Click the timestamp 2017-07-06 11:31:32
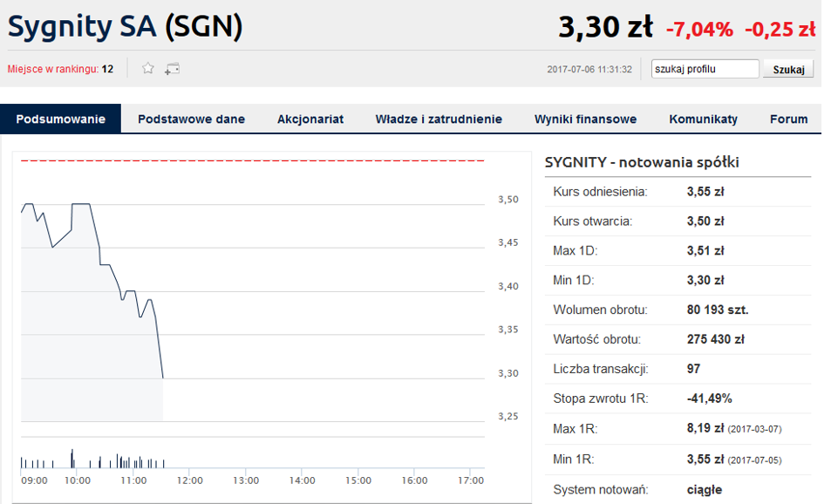Image resolution: width=824 pixels, height=504 pixels. [x=589, y=70]
